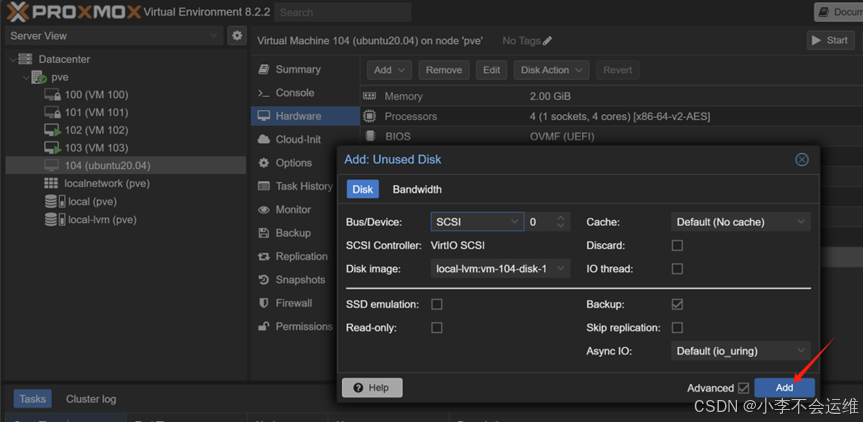Switch to the Tasks tab
The image size is (863, 422).
click(x=33, y=399)
